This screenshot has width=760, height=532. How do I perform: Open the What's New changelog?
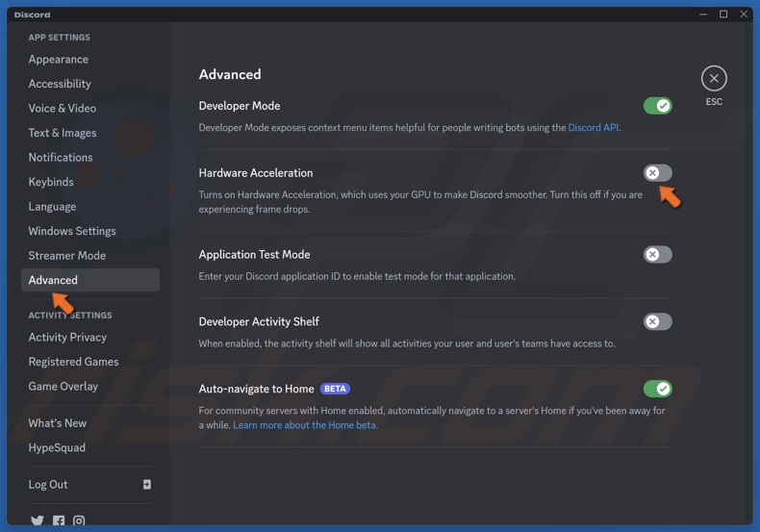(x=90, y=423)
